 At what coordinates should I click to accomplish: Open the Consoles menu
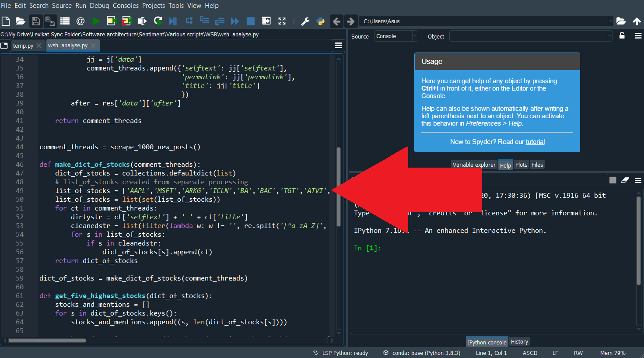(126, 6)
